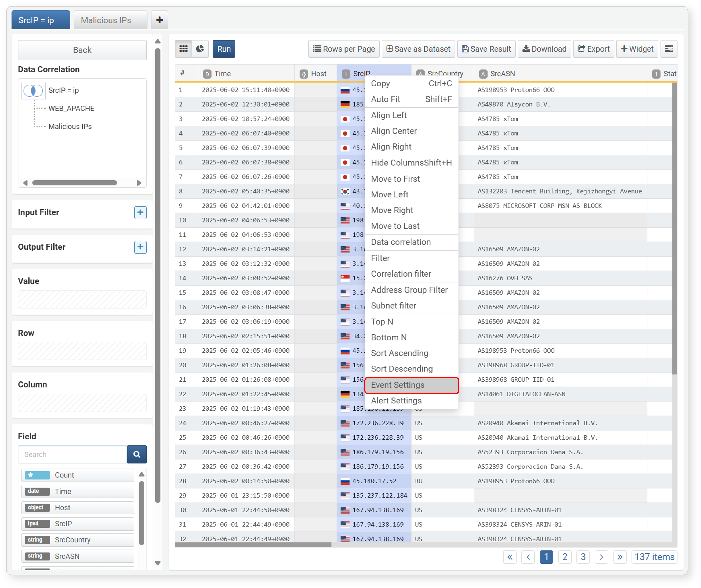Select the Count field item

[x=78, y=475]
